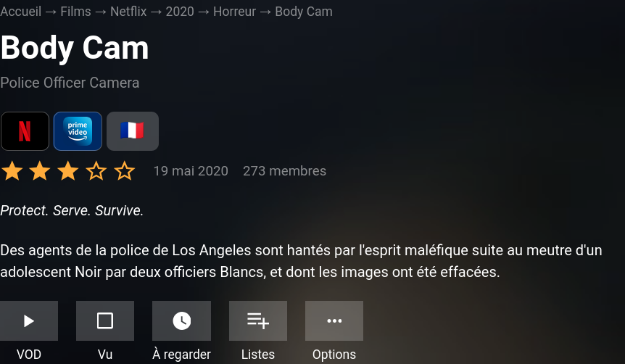Open the Films breadcrumb link
625x364 pixels.
(75, 12)
